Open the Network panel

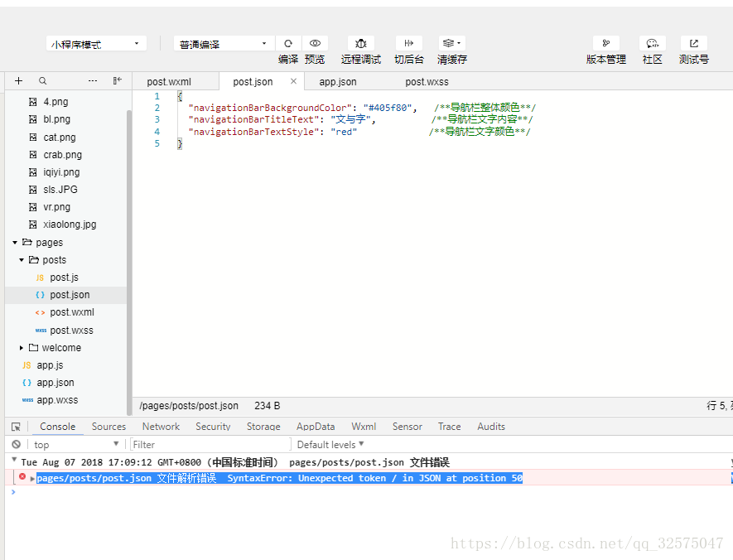tap(160, 426)
